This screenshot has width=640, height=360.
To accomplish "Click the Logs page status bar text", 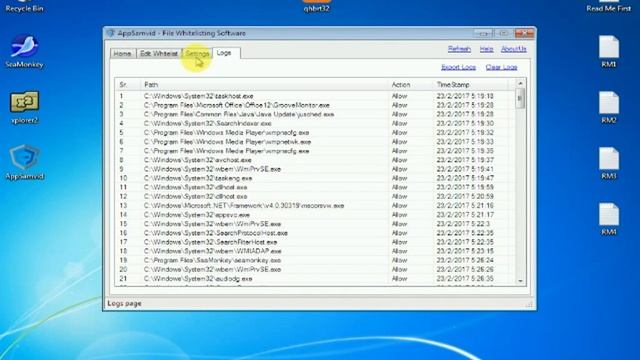I will 124,303.
